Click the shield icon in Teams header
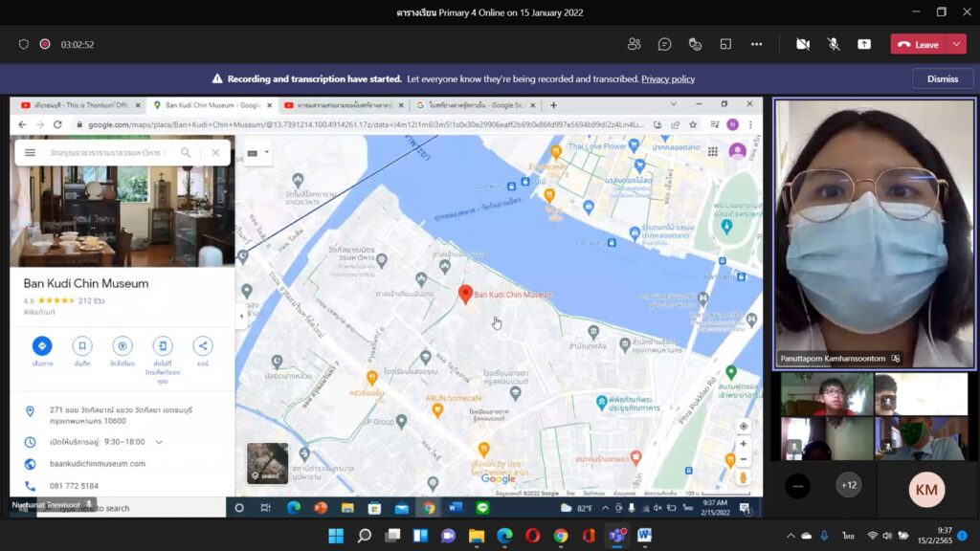Viewport: 980px width, 551px height. (x=24, y=44)
